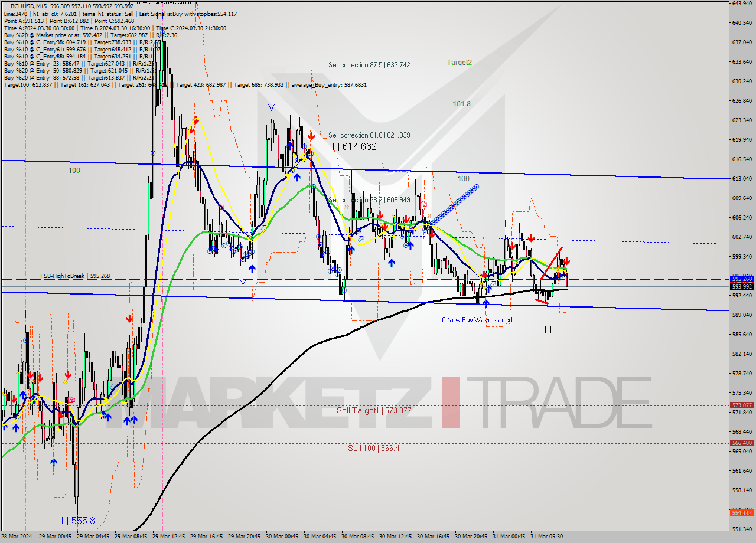Click the 'Sell correction 87.5 | 633.742' label
Image resolution: width=756 pixels, height=543 pixels.
click(x=369, y=65)
